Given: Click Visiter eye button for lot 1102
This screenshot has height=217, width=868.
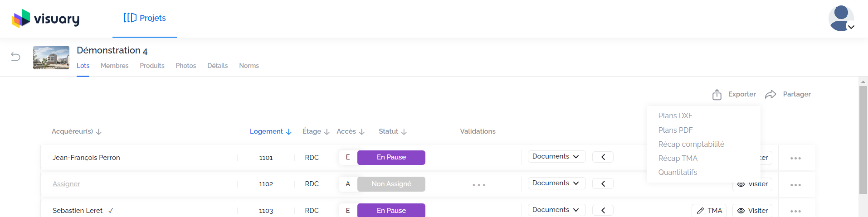Looking at the screenshot, I should (x=752, y=184).
